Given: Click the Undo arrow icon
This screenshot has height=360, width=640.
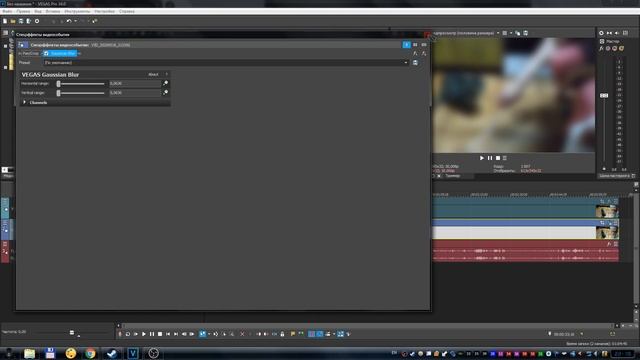Looking at the screenshot, I should (x=69, y=21).
